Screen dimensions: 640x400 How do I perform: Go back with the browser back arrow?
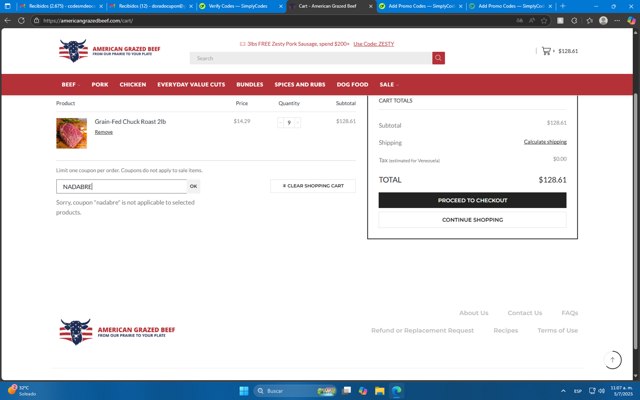click(x=7, y=20)
